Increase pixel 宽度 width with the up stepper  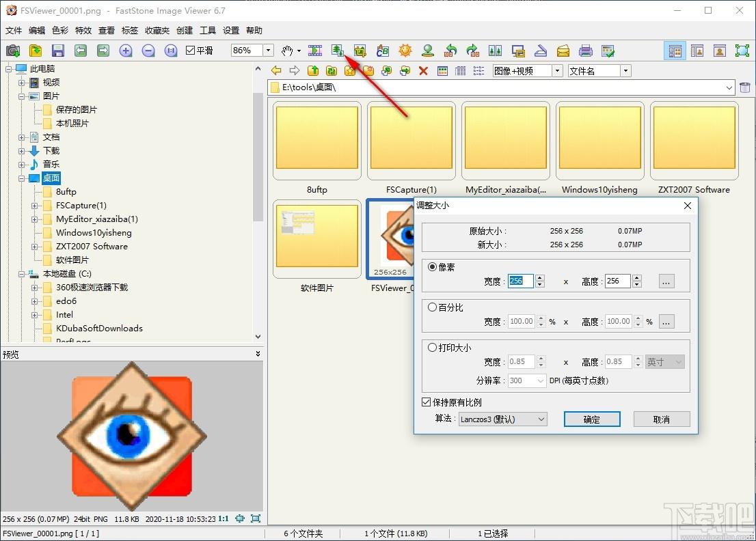tap(540, 278)
